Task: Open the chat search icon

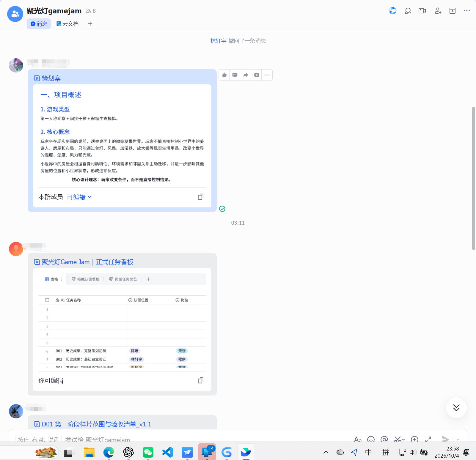Action: (x=408, y=11)
